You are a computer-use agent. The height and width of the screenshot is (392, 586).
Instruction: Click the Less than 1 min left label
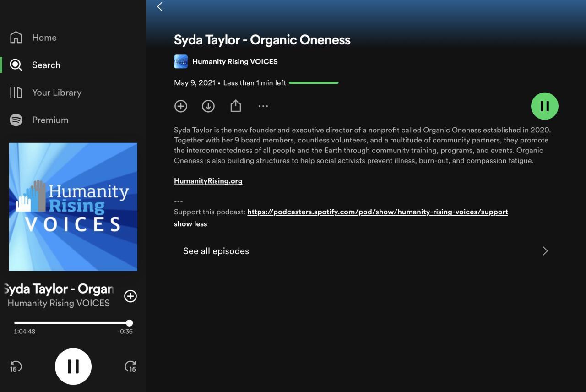pos(255,83)
